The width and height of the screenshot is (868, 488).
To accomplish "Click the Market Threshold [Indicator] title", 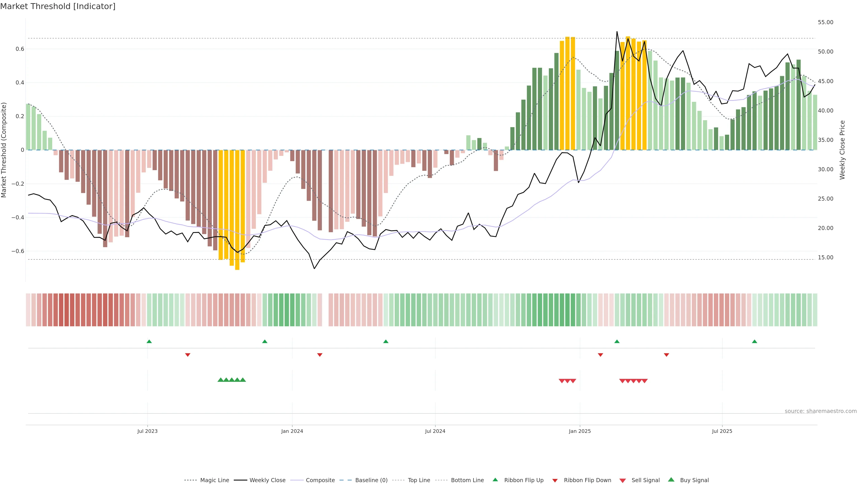I will [58, 6].
